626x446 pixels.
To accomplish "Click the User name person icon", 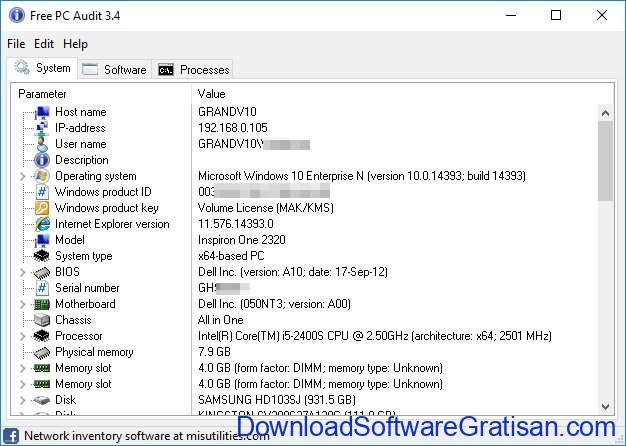I will pyautogui.click(x=42, y=144).
